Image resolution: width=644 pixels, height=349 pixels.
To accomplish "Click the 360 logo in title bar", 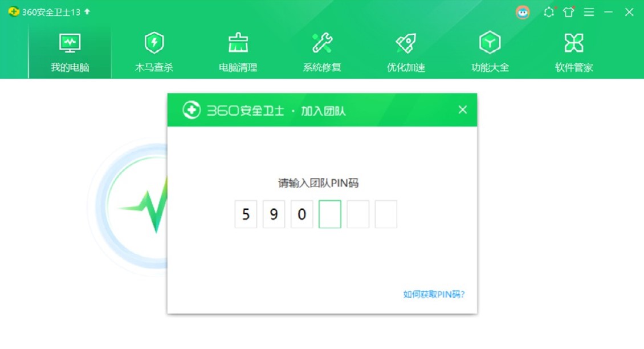I will click(x=13, y=11).
